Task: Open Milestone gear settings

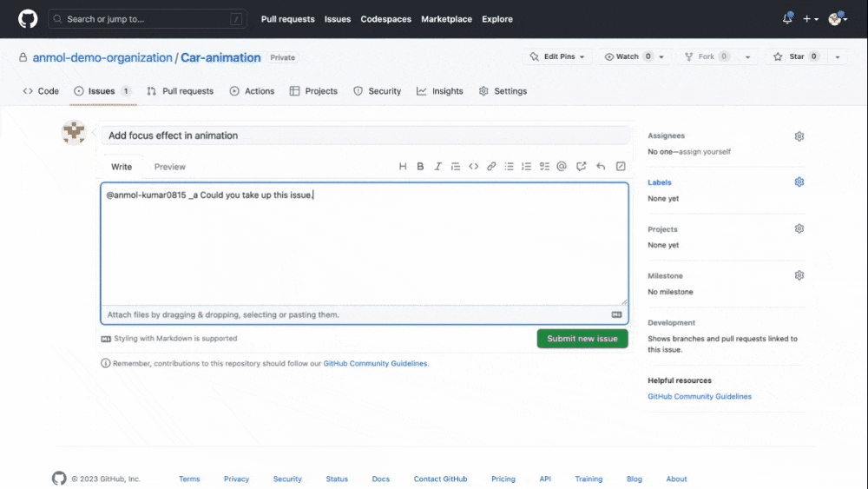Action: click(799, 275)
